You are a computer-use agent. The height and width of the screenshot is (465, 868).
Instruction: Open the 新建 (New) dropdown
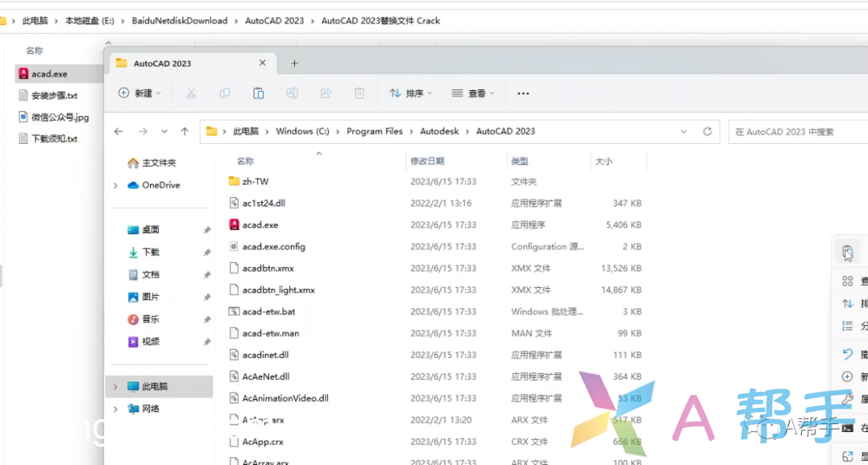(139, 93)
